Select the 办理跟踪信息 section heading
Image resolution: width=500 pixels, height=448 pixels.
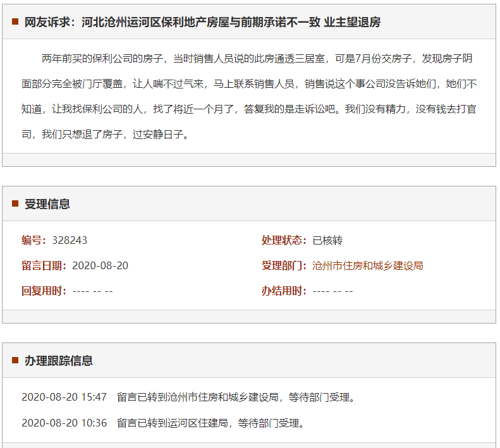click(x=59, y=360)
